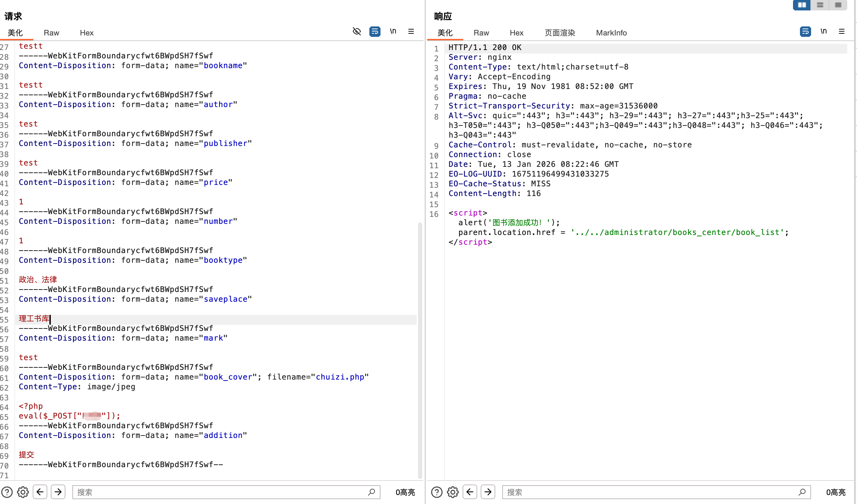Toggle \n non-printable characters in response panel
The width and height of the screenshot is (857, 504).
(x=824, y=31)
